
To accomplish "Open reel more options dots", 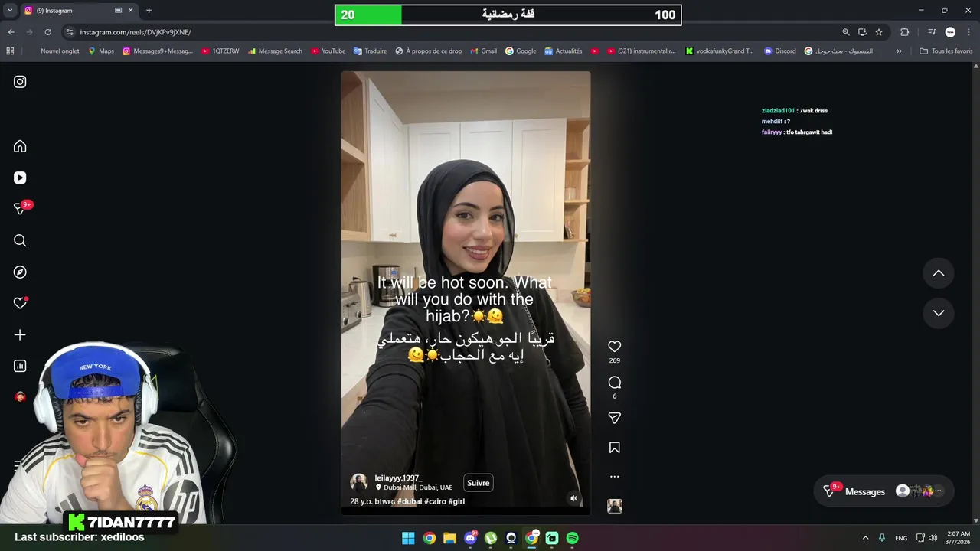I will [614, 476].
